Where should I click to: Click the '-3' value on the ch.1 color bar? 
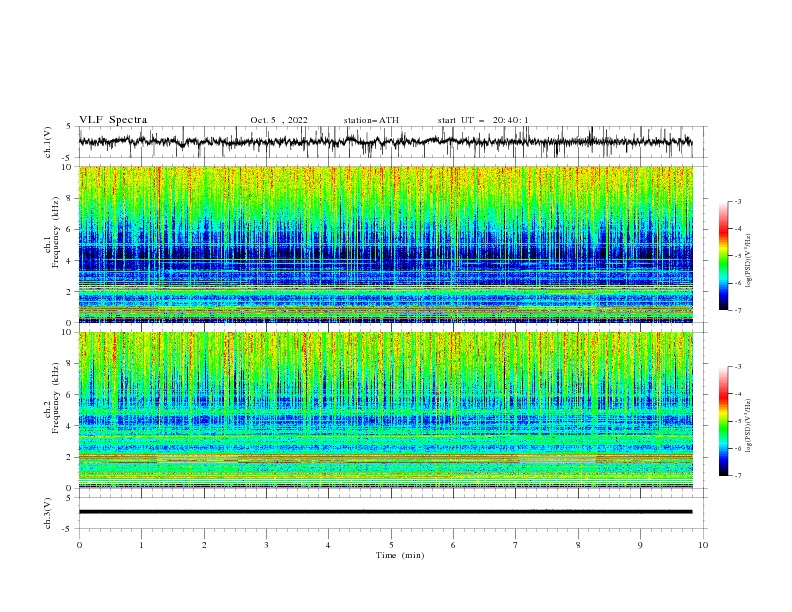737,201
